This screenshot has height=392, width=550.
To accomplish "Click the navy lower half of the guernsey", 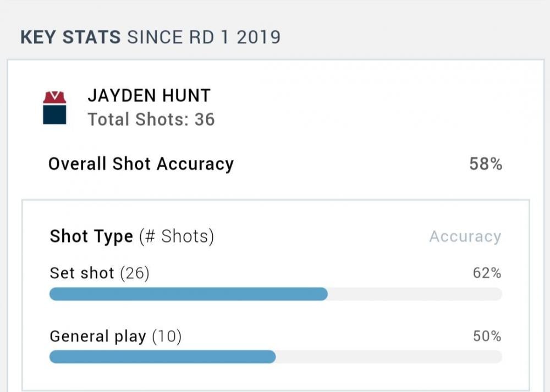I will tap(54, 114).
